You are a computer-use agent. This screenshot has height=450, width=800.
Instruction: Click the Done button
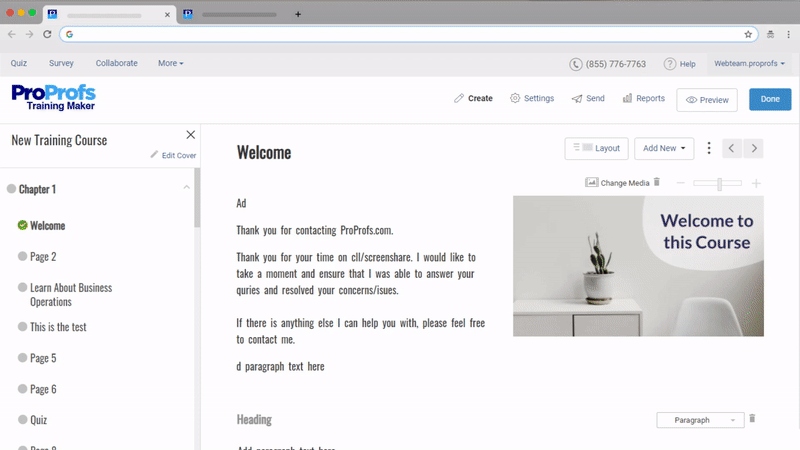point(770,99)
